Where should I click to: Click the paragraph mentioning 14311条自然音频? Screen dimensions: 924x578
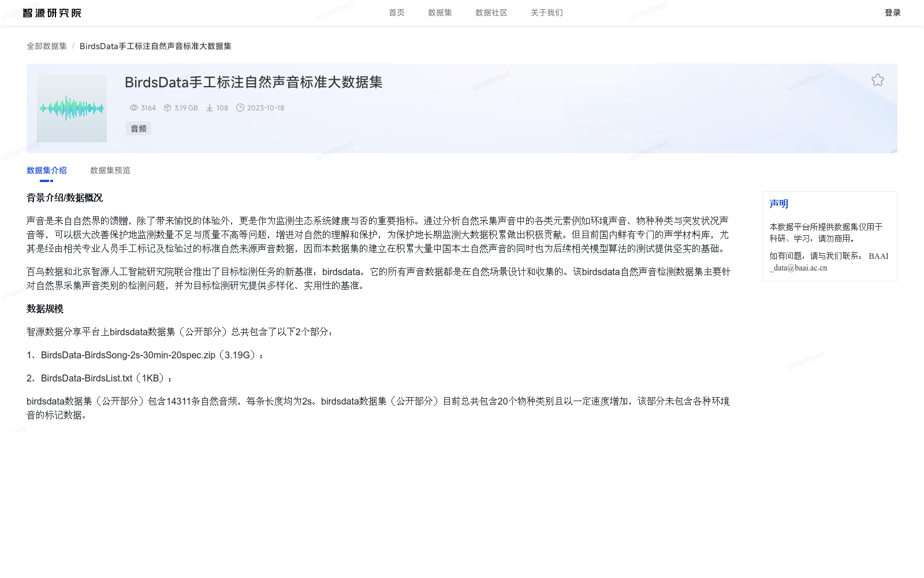[x=378, y=408]
